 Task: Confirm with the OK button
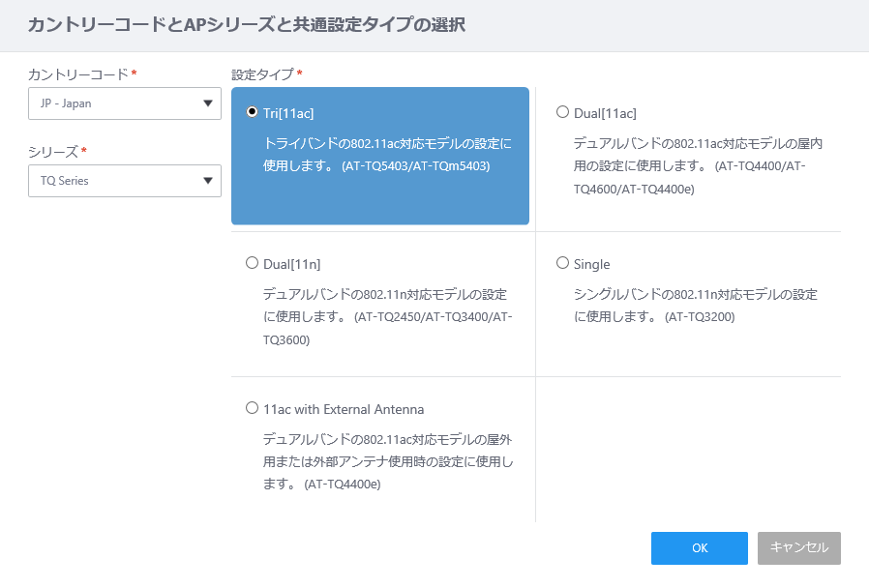[700, 548]
